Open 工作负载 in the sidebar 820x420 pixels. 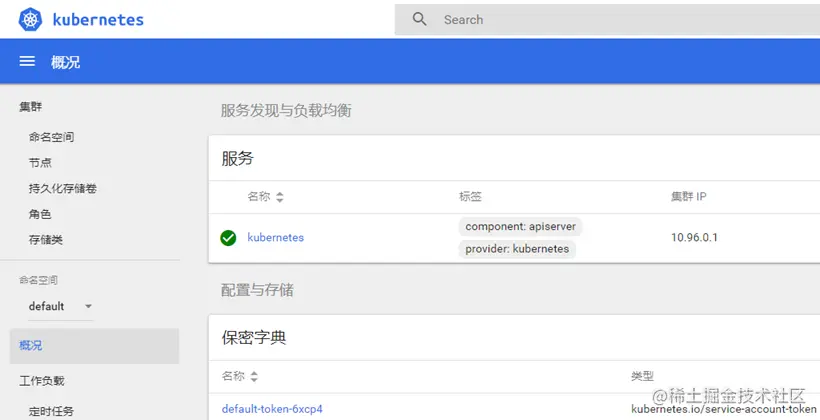pyautogui.click(x=42, y=381)
